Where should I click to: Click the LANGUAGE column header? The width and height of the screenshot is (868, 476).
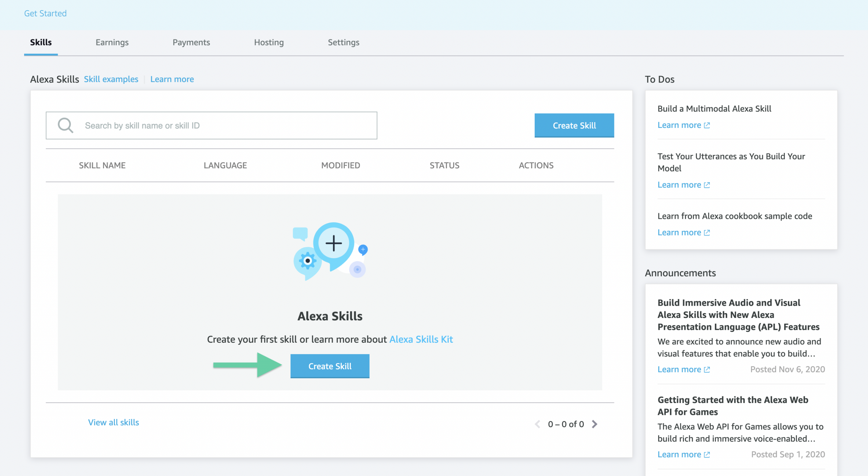pos(225,165)
